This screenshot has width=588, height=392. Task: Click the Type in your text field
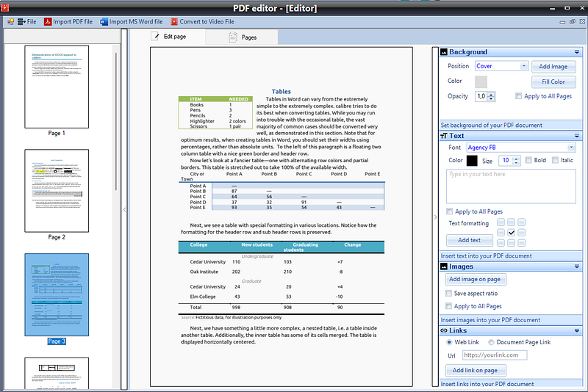511,186
